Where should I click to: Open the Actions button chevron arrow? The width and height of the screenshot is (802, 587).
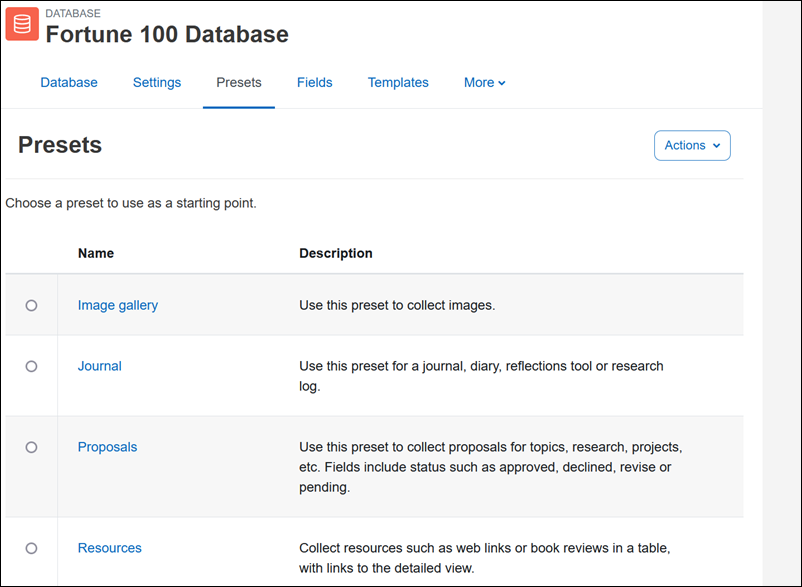point(714,145)
